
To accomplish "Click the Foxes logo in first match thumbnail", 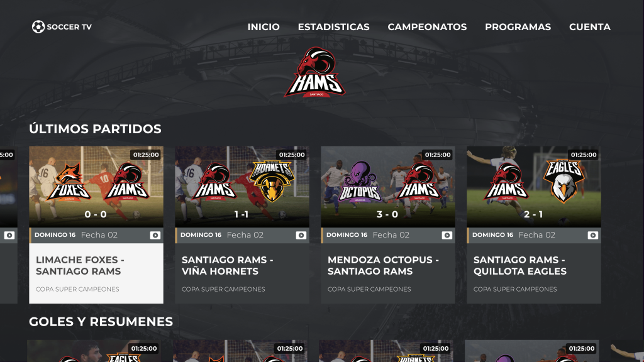I will tap(69, 182).
